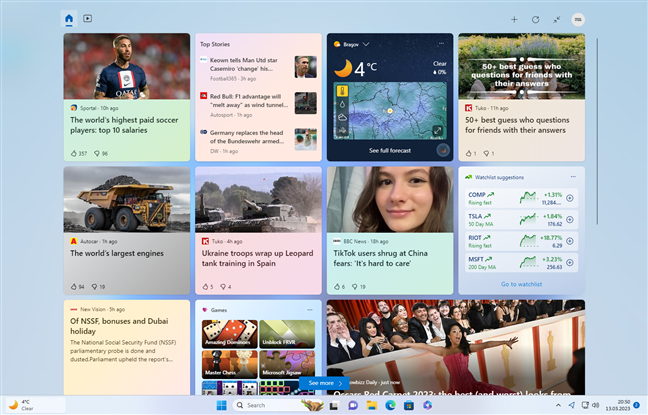Open taskbar clock showing 20:50

tap(618, 405)
